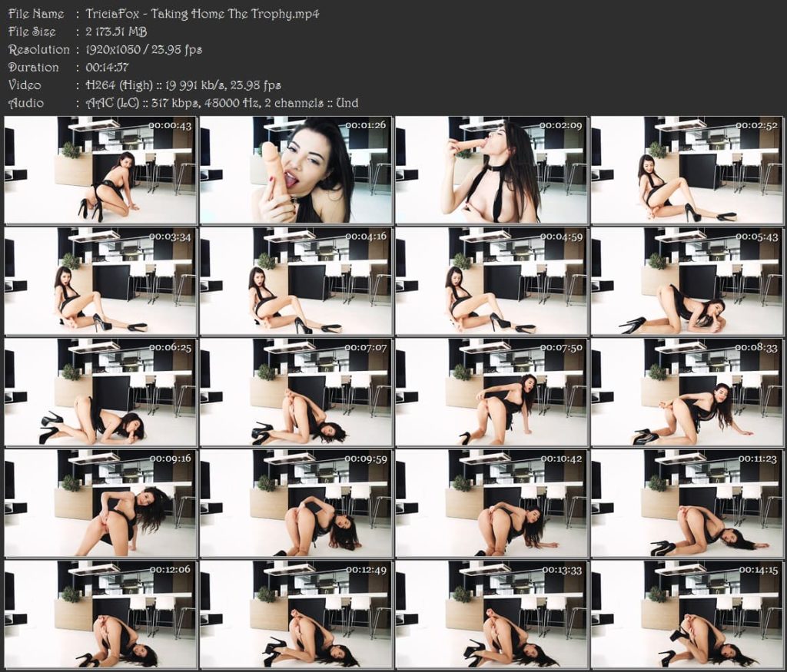
Task: Click the final frame at 00:14:15
Action: pos(686,614)
